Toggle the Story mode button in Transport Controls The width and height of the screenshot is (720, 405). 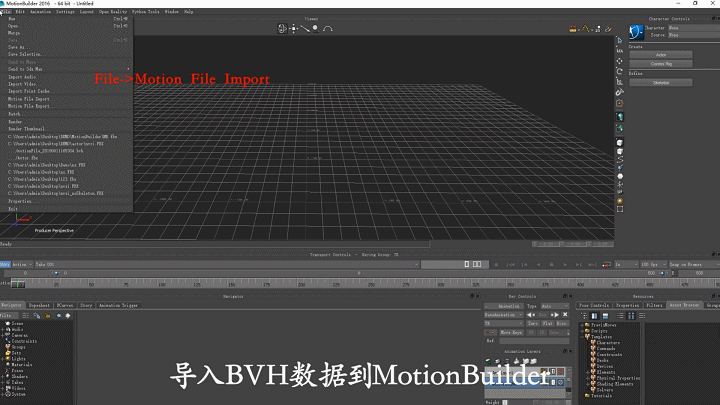pyautogui.click(x=5, y=264)
